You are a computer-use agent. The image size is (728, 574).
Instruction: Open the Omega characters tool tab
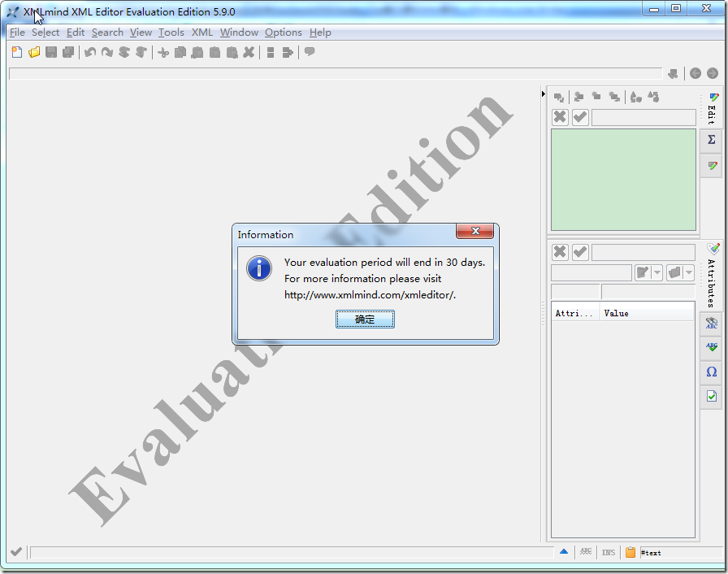pos(711,372)
